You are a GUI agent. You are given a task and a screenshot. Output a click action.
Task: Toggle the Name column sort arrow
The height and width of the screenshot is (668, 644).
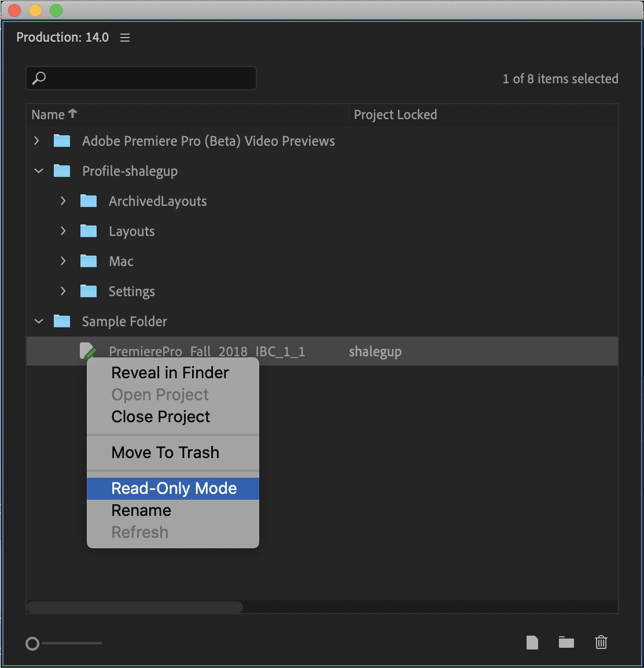(73, 113)
